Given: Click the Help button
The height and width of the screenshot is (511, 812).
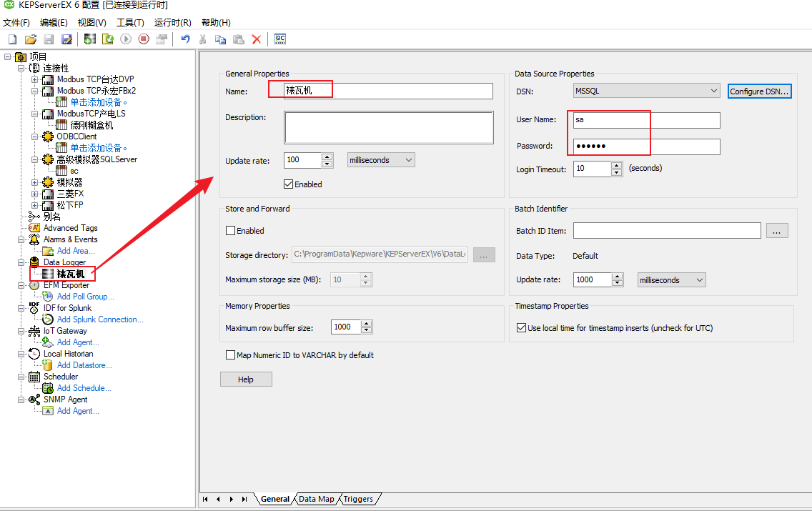Looking at the screenshot, I should click(x=246, y=379).
